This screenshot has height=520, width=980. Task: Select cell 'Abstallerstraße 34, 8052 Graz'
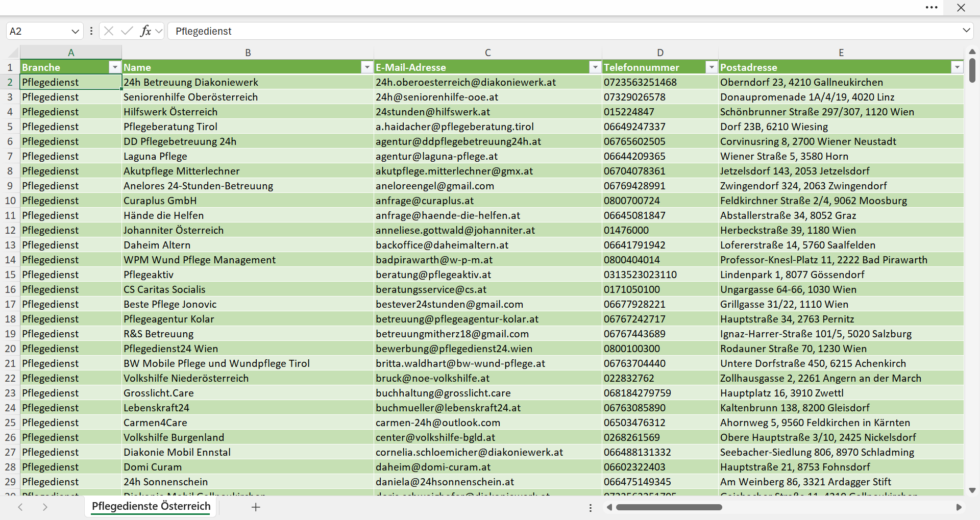tap(841, 215)
